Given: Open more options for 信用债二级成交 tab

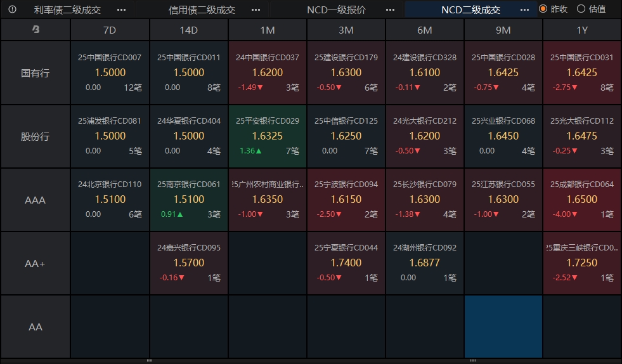Looking at the screenshot, I should tap(256, 10).
